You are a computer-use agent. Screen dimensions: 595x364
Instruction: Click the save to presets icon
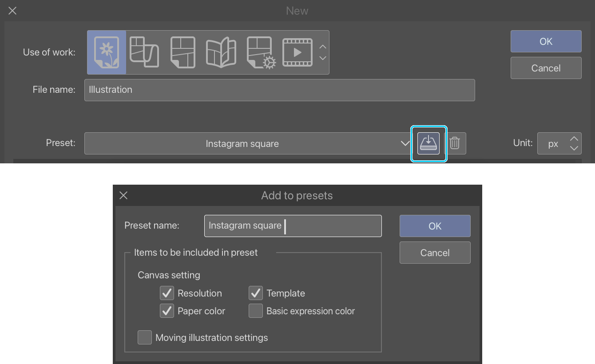pos(428,143)
